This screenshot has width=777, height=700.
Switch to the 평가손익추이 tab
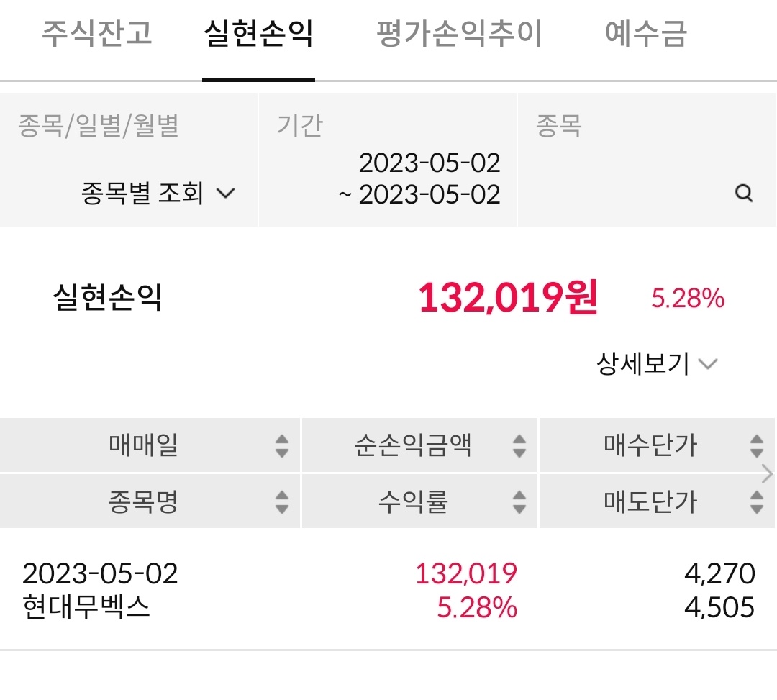tap(459, 34)
